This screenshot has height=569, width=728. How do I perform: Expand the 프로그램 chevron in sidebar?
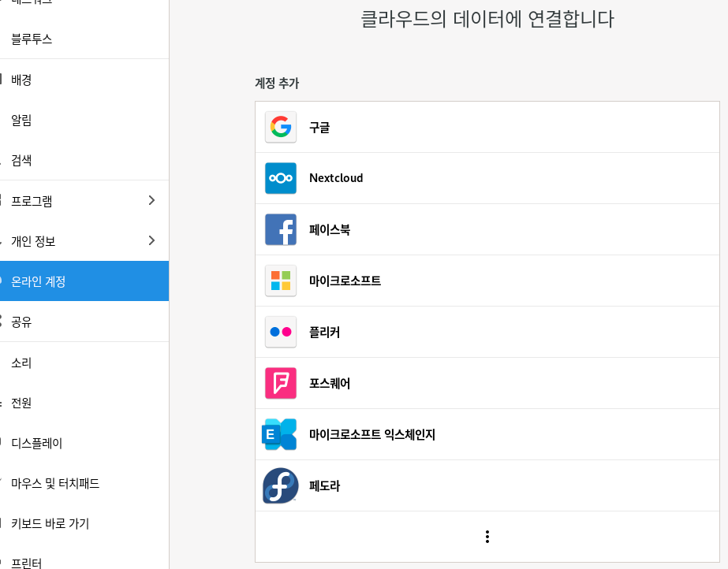(x=151, y=200)
